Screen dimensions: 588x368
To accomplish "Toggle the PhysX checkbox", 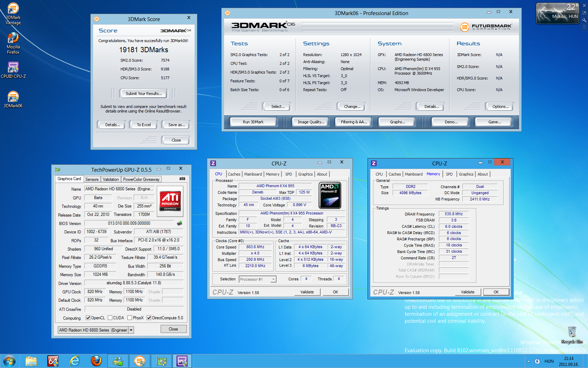I will [130, 318].
